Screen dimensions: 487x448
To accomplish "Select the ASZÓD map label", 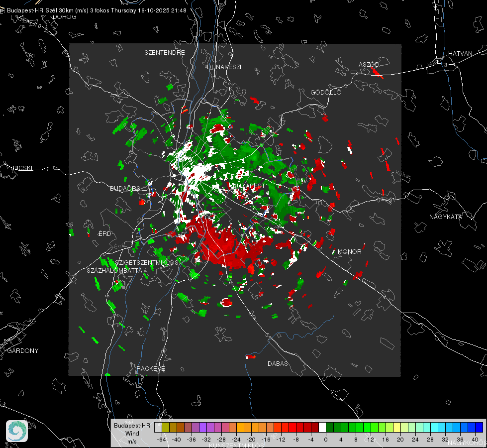I will (369, 64).
